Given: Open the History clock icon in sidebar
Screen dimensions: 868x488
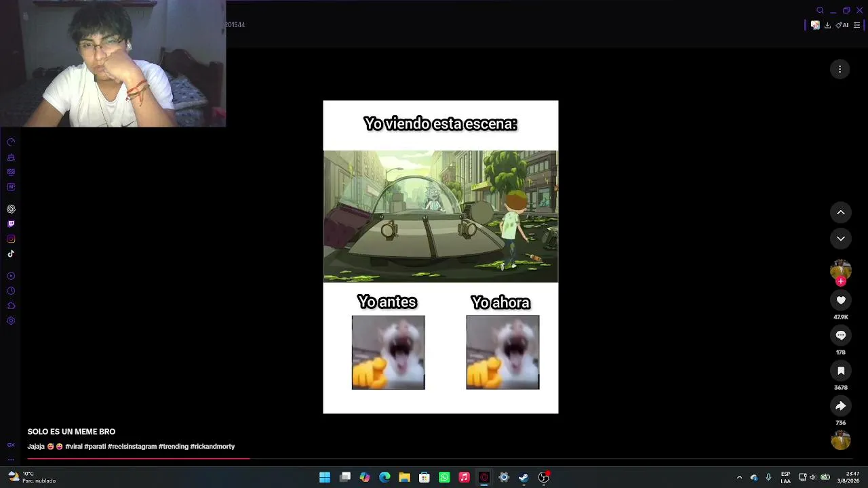Looking at the screenshot, I should coord(11,291).
